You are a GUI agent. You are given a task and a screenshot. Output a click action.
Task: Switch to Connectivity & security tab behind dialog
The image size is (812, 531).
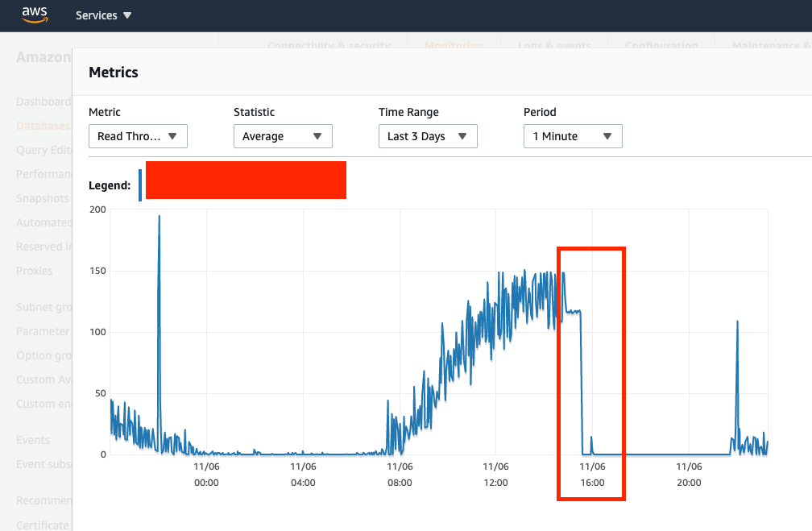click(x=329, y=44)
